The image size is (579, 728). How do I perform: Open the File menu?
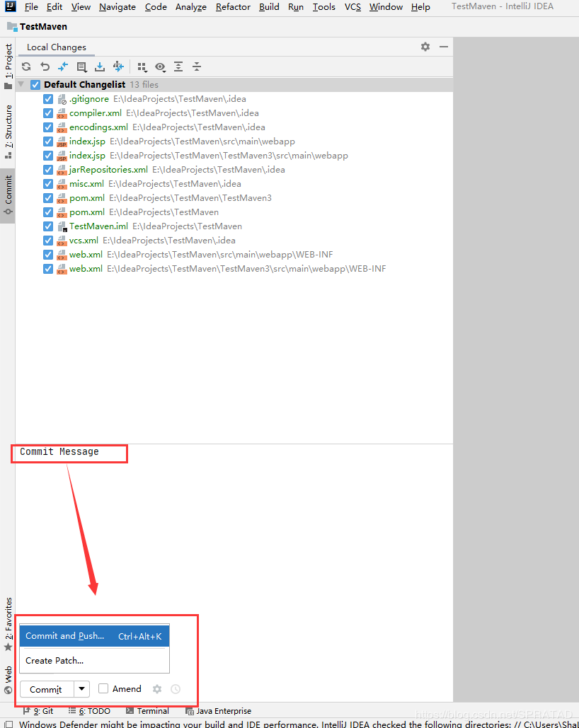(x=31, y=7)
